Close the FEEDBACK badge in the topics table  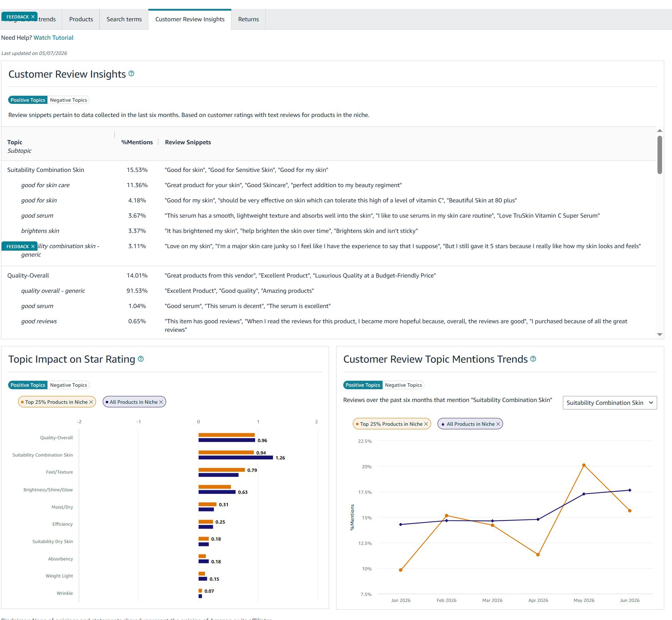[x=33, y=246]
